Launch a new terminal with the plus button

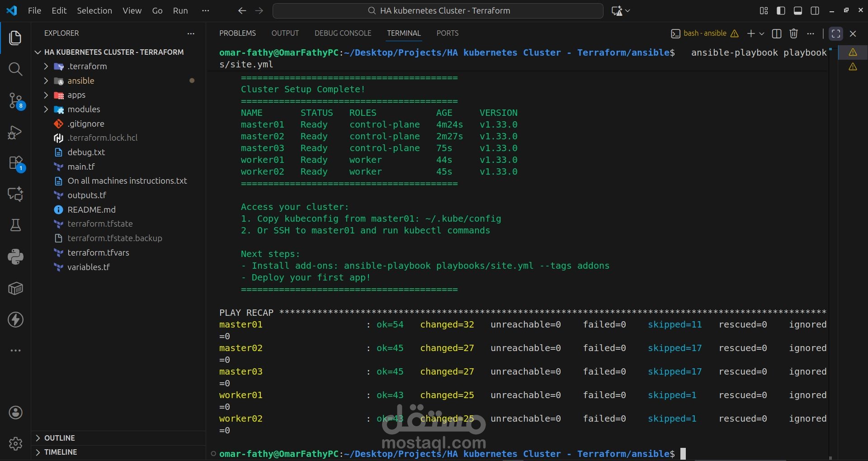[x=750, y=33]
